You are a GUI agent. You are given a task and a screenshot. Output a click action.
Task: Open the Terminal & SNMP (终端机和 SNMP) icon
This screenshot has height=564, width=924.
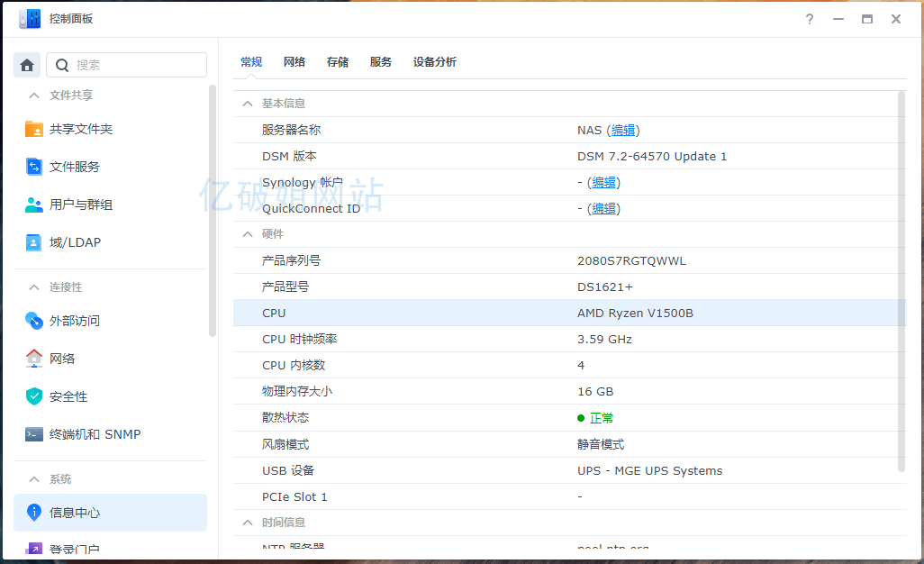[x=34, y=434]
